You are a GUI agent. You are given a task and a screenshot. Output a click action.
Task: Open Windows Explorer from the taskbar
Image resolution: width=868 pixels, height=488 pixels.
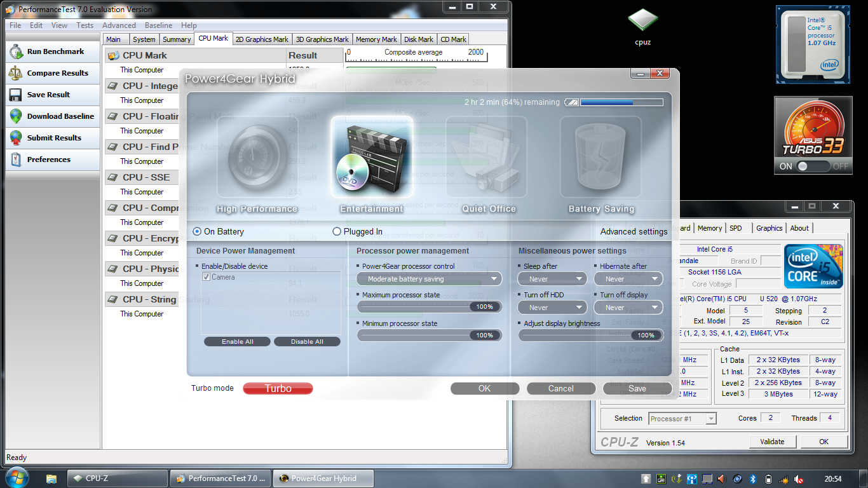[51, 478]
